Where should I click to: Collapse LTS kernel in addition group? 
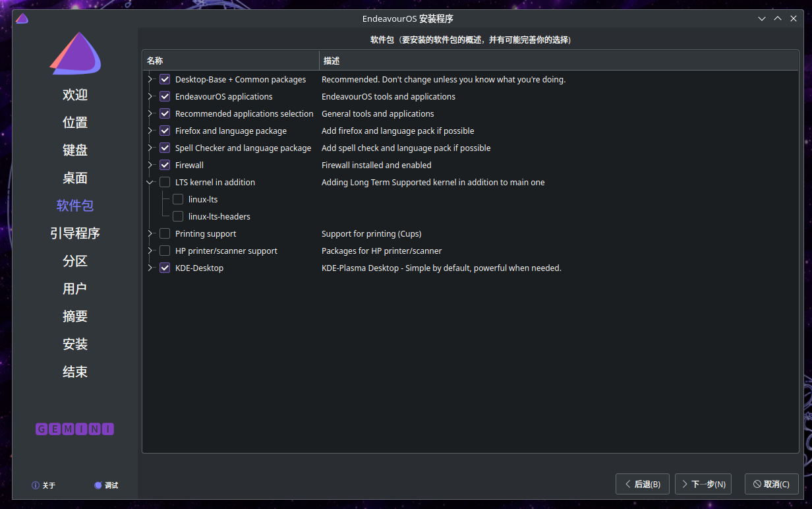(x=150, y=182)
